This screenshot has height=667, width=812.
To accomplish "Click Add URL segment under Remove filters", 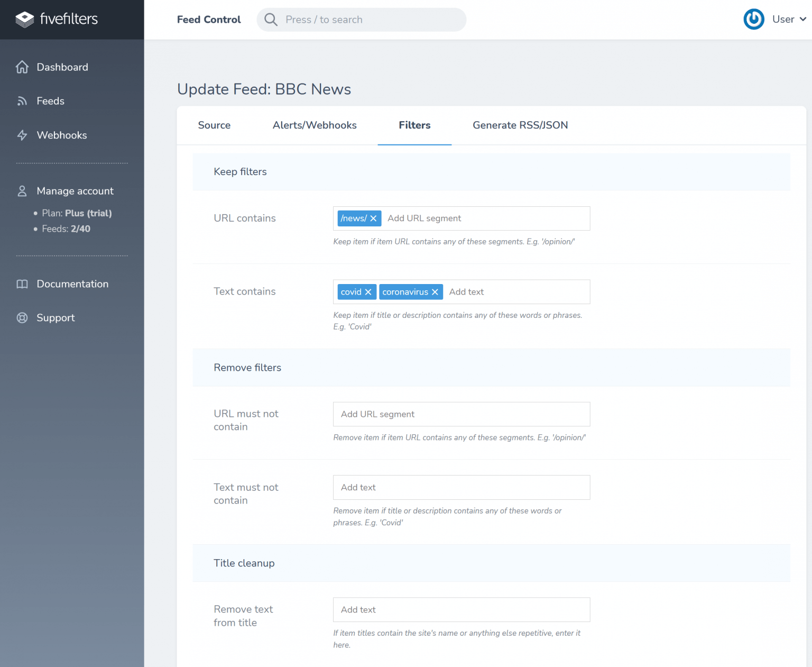I will click(x=461, y=414).
